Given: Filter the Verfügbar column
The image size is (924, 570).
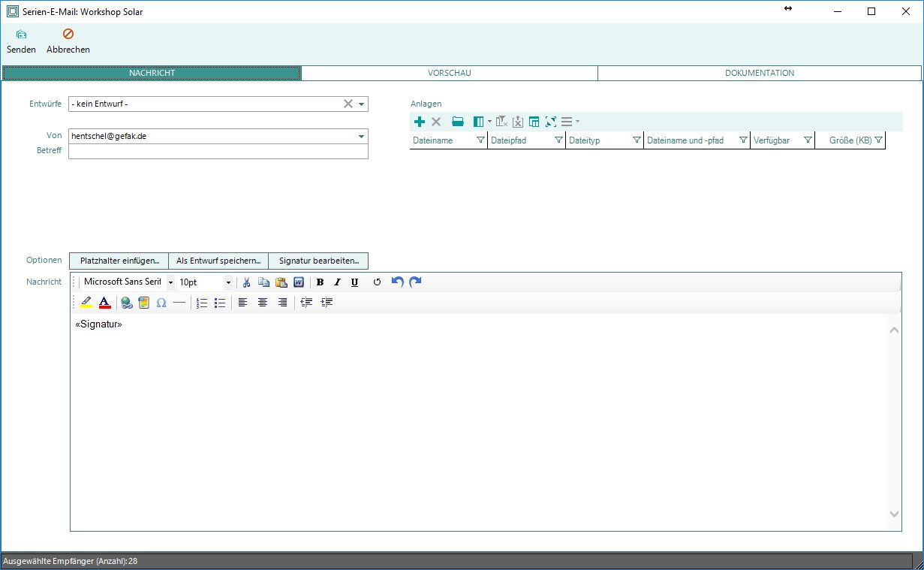Looking at the screenshot, I should 808,140.
